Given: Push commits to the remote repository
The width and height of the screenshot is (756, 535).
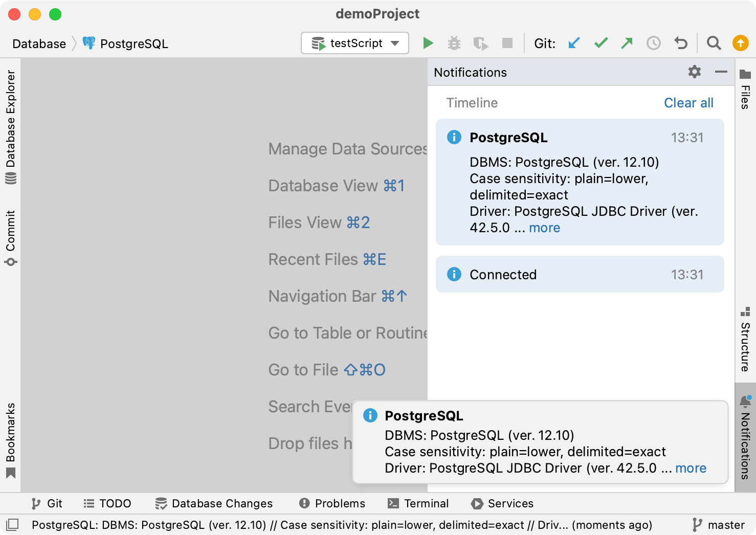Looking at the screenshot, I should click(x=626, y=43).
